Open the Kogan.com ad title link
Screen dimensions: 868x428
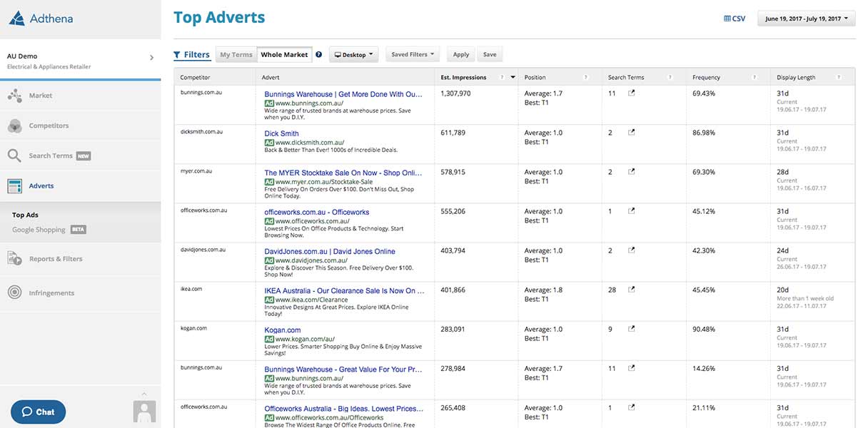pos(283,330)
